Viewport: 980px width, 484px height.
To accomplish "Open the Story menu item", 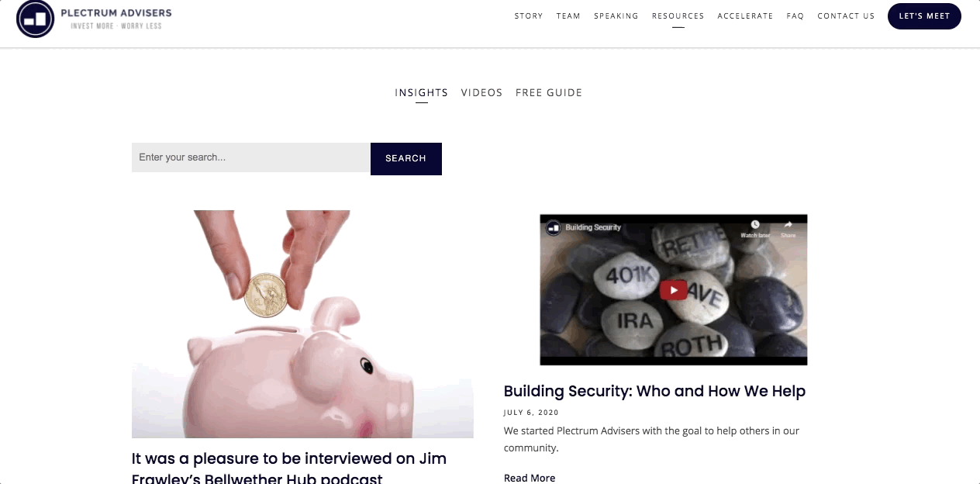I will 529,16.
